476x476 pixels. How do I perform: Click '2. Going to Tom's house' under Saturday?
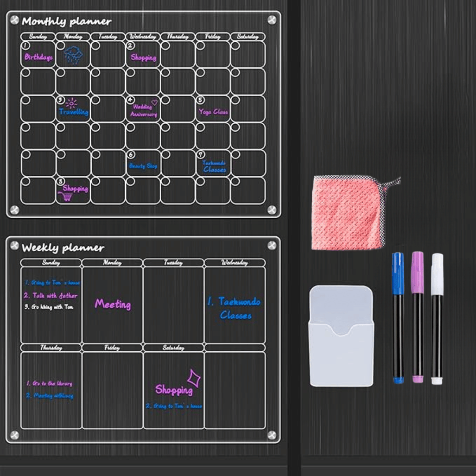tap(174, 406)
